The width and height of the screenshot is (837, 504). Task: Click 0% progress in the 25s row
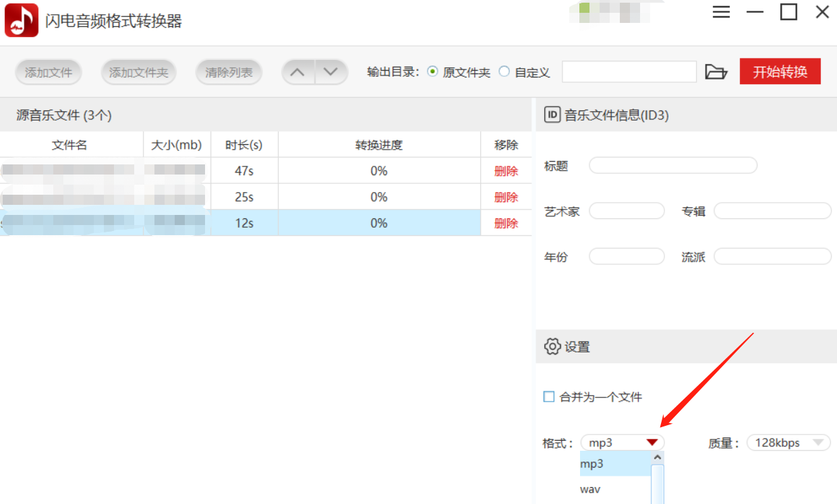379,197
